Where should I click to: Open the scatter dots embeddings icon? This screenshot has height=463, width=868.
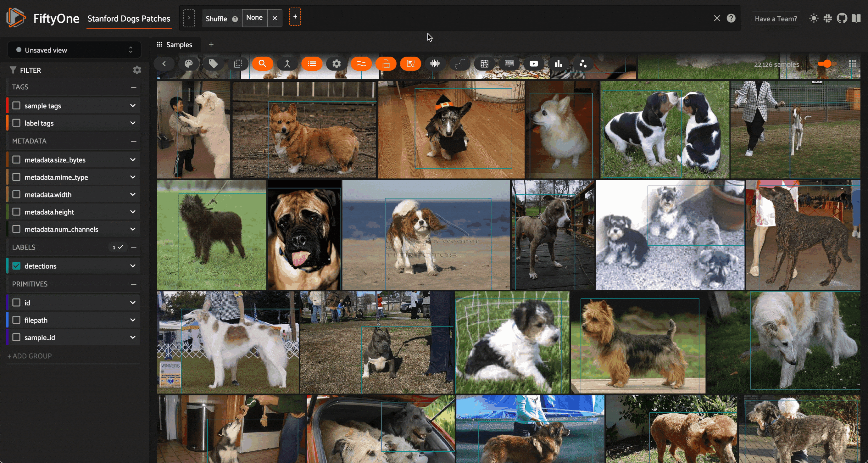[x=583, y=64]
